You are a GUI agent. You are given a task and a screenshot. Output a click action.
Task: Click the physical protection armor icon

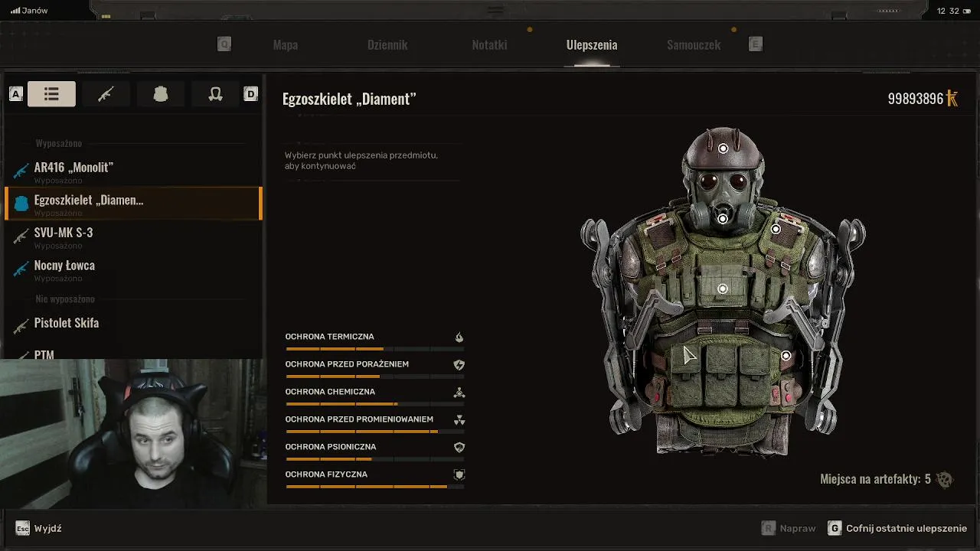tap(459, 474)
